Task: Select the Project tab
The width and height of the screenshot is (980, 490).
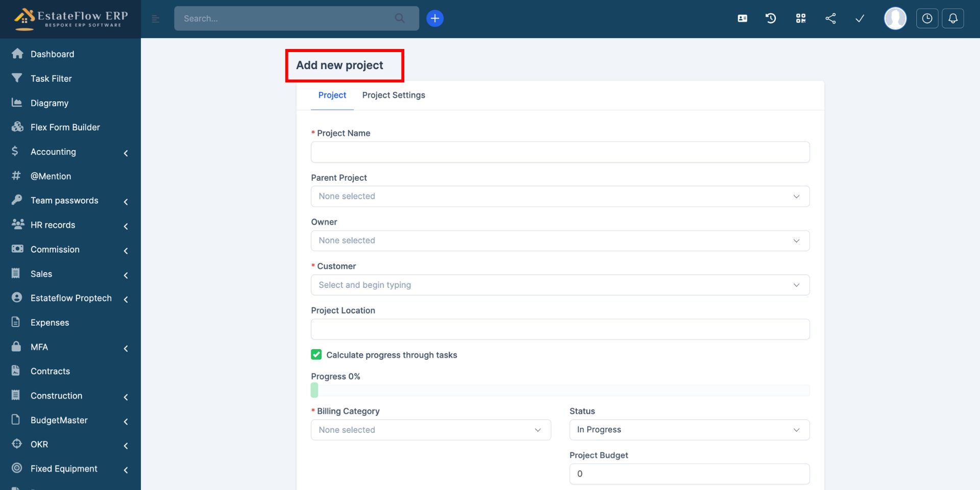Action: click(x=332, y=95)
